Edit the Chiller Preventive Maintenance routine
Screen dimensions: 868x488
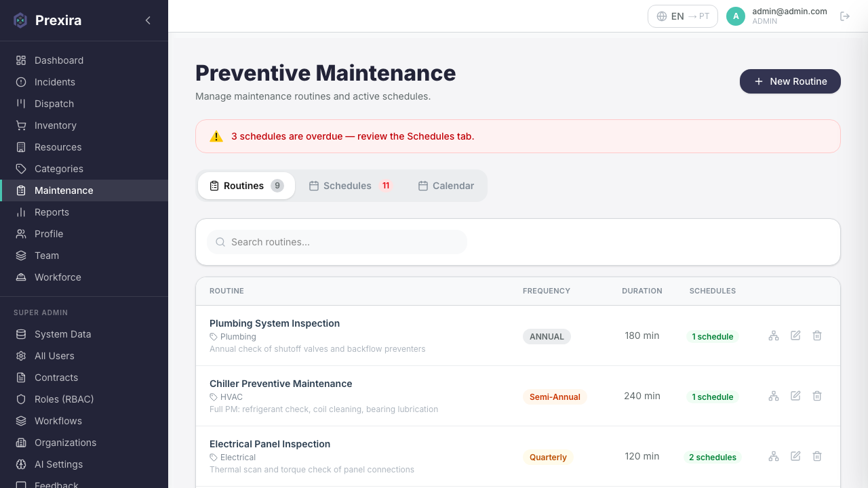click(795, 396)
